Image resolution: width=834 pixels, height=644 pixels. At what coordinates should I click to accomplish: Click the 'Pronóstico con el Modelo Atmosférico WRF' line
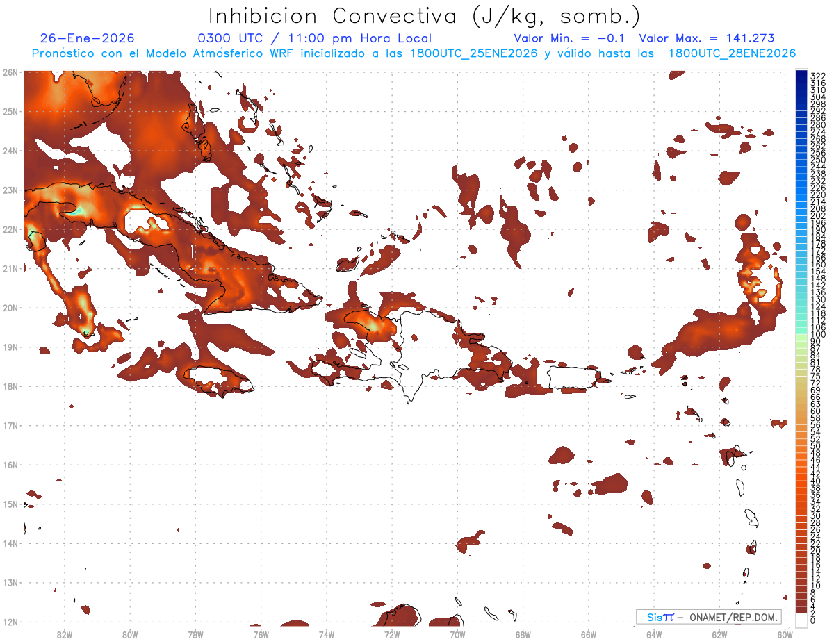(414, 53)
